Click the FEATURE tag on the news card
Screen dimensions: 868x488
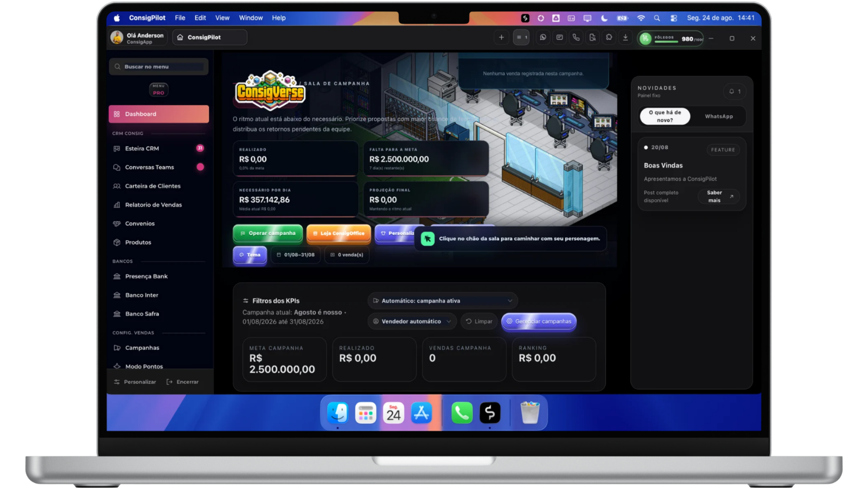723,150
